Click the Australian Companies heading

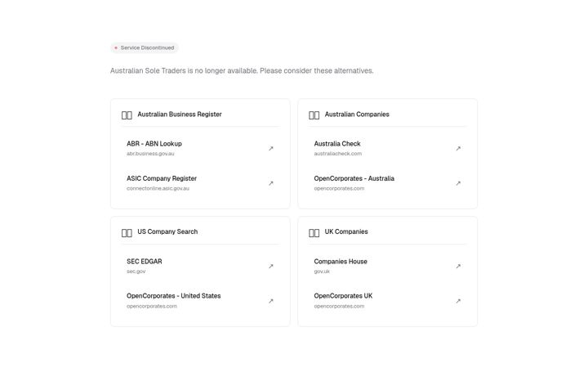tap(357, 114)
